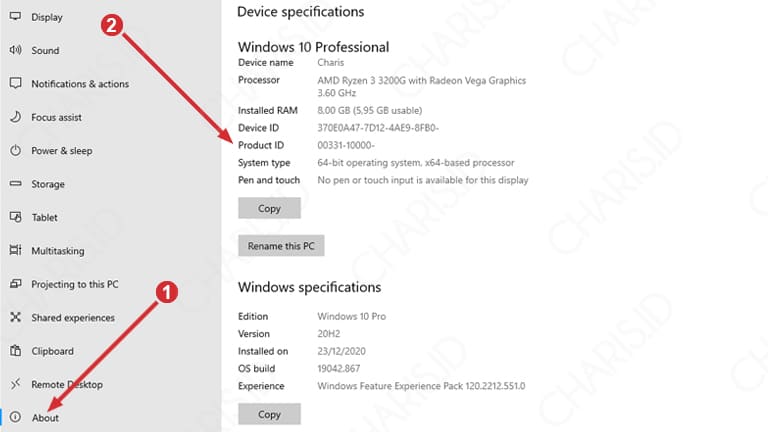
Task: Copy the Windows specifications
Action: tap(269, 414)
